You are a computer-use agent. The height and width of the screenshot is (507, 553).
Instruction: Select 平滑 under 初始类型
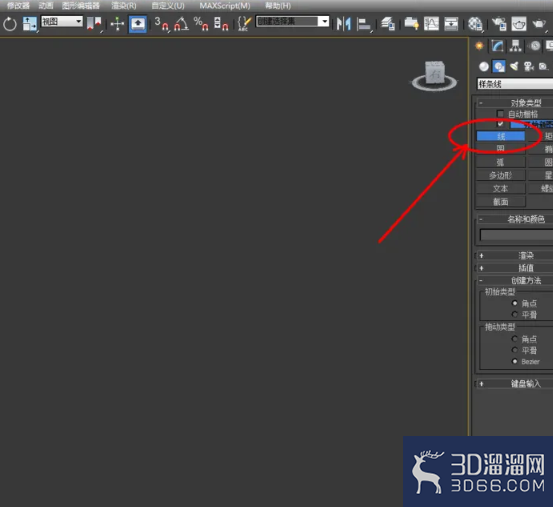click(515, 314)
